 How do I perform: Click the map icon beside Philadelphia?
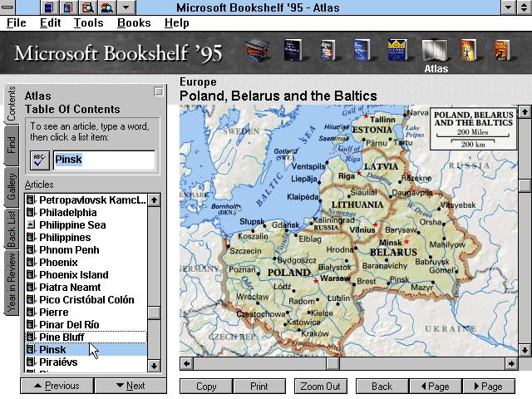click(31, 212)
